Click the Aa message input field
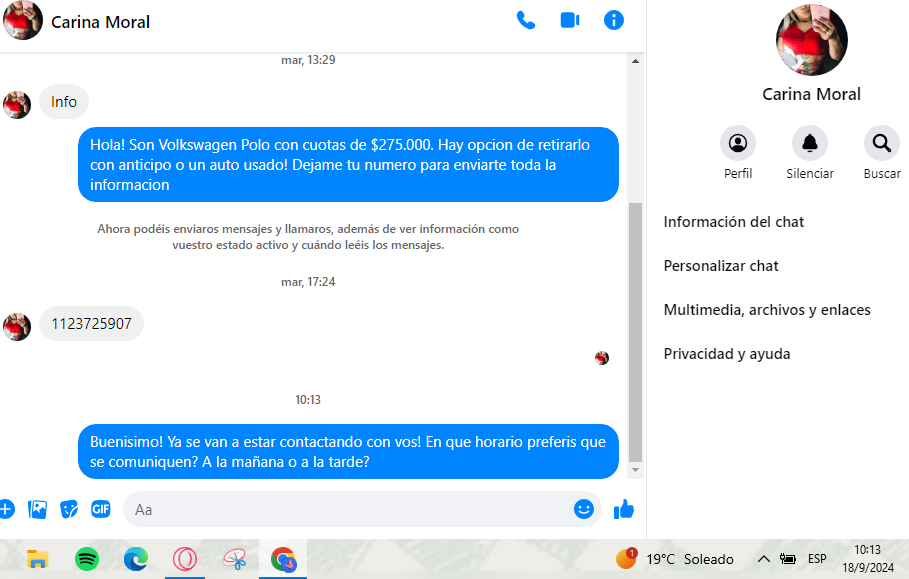Screen dimensions: 909x579 348,509
